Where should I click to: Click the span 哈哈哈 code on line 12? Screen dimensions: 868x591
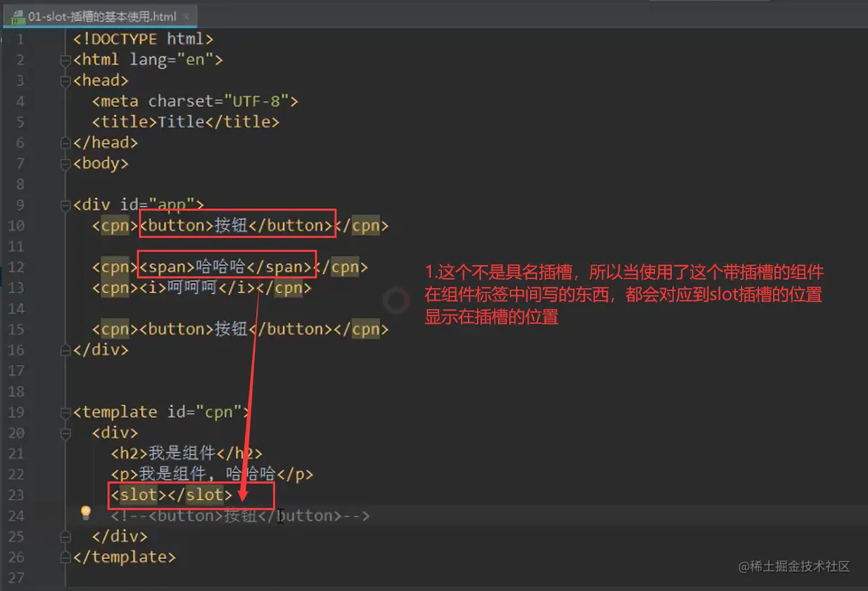click(227, 267)
